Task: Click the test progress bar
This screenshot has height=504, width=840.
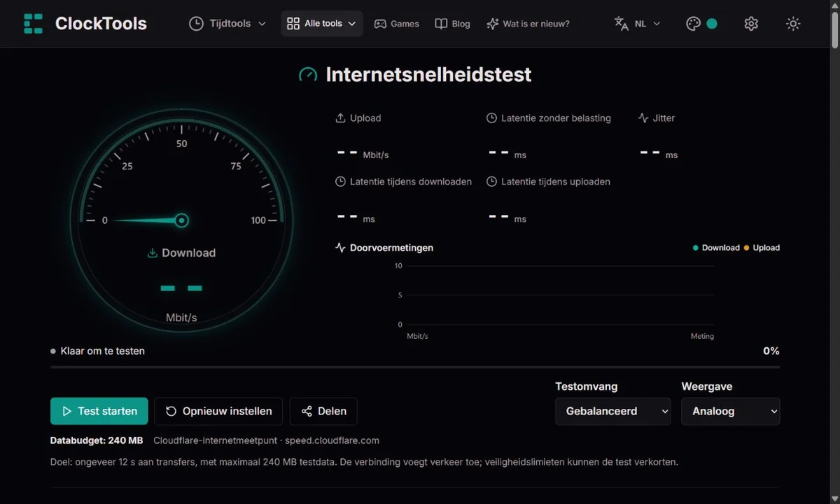Action: (x=415, y=367)
